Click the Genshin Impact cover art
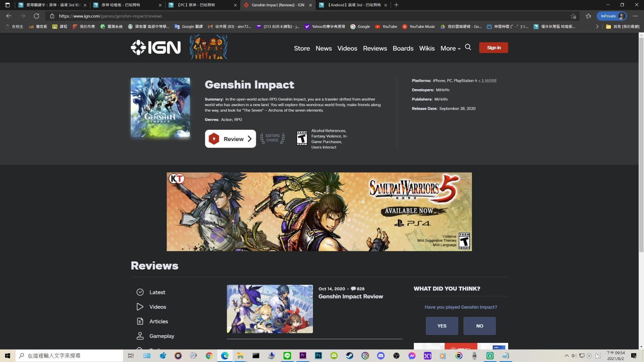The height and width of the screenshot is (362, 644). coord(160,107)
